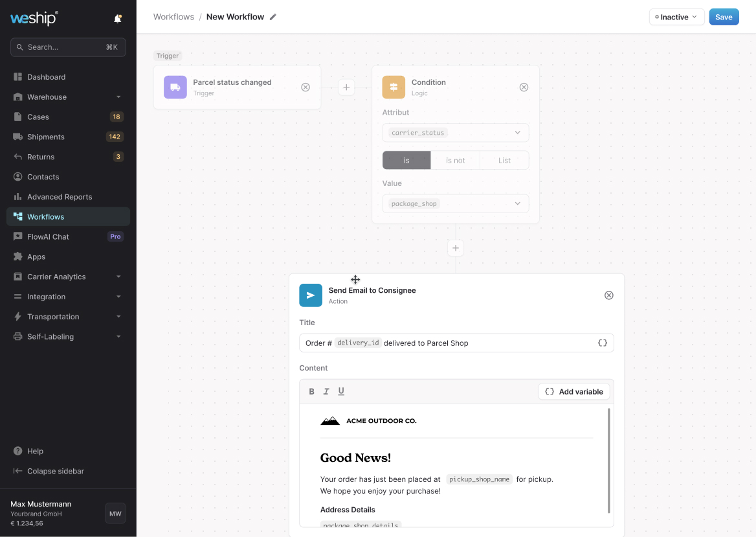Click the Add variable button
This screenshot has width=756, height=537.
(x=573, y=391)
